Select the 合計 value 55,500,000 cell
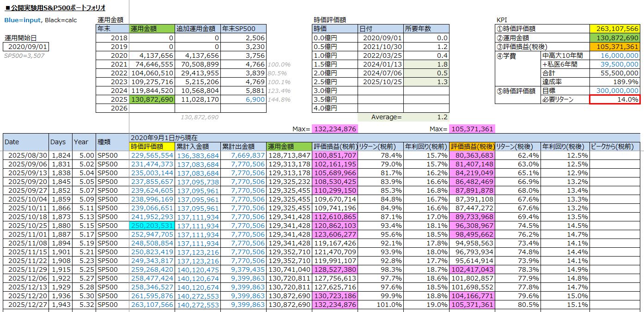Image resolution: width=644 pixels, height=312 pixels. pyautogui.click(x=614, y=73)
